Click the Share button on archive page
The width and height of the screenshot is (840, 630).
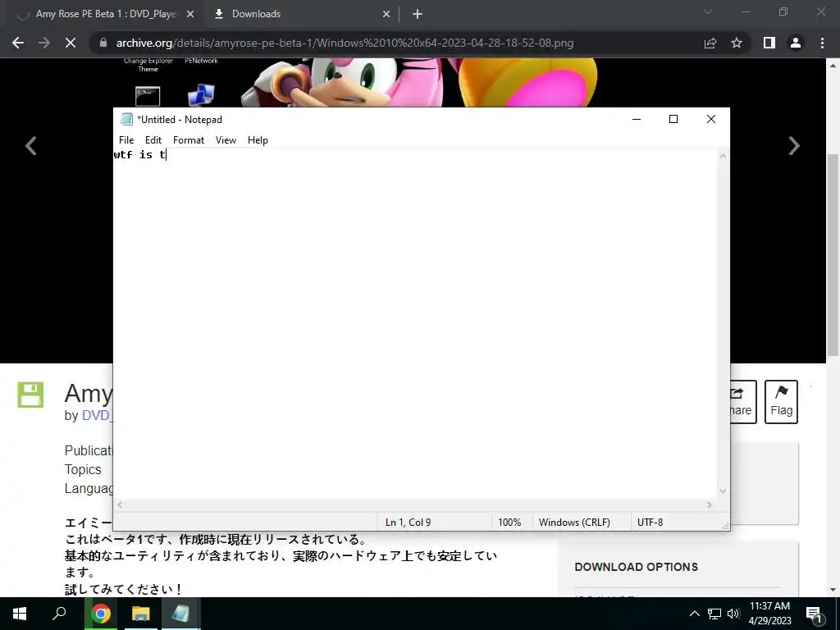point(743,402)
